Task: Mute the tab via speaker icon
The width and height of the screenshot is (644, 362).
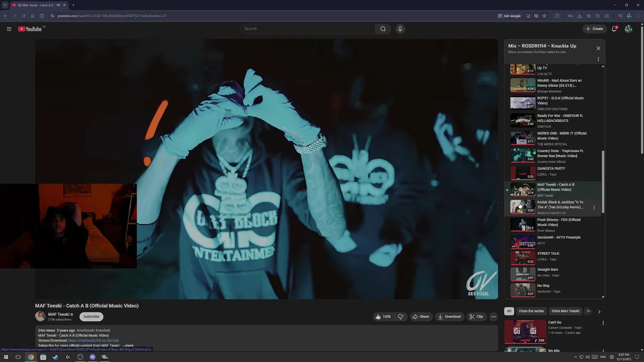Action: 58,5
